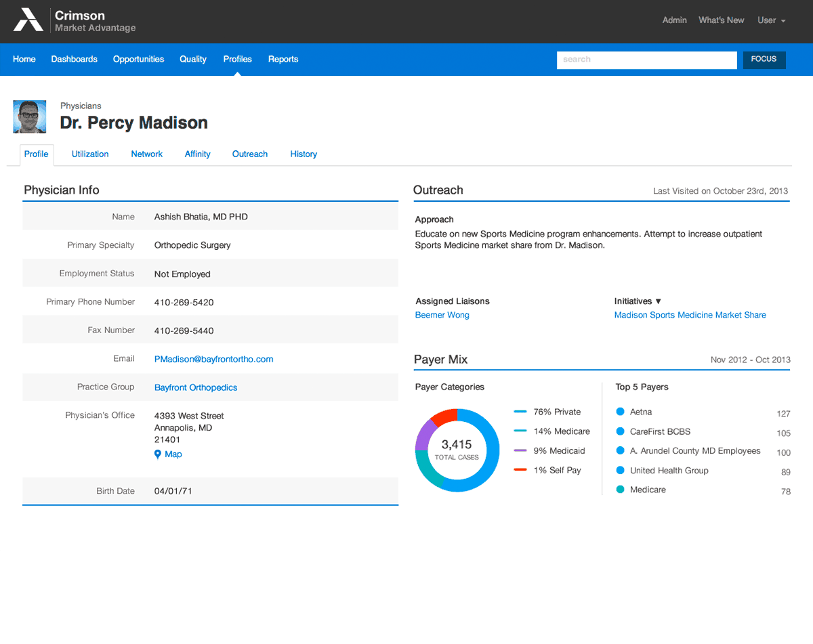Click the 76% Private legend swatch
813x644 pixels.
[x=520, y=412]
